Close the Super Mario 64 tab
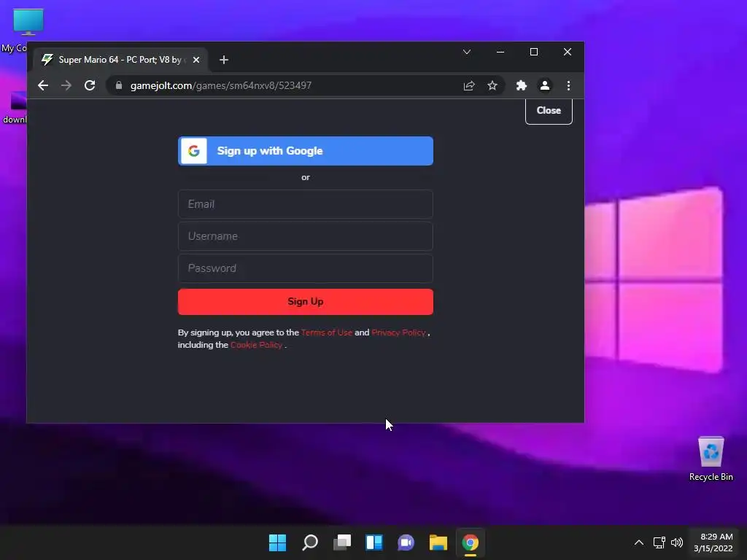The image size is (747, 560). pyautogui.click(x=196, y=60)
